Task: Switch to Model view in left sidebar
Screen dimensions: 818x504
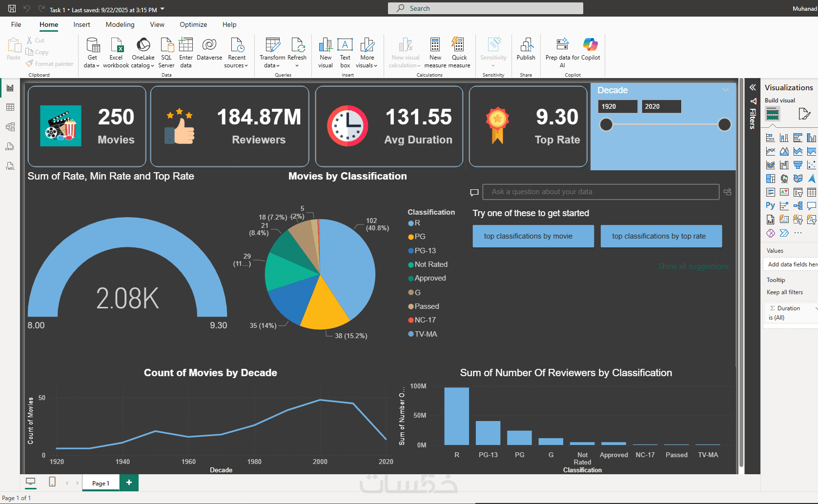Action: 10,127
